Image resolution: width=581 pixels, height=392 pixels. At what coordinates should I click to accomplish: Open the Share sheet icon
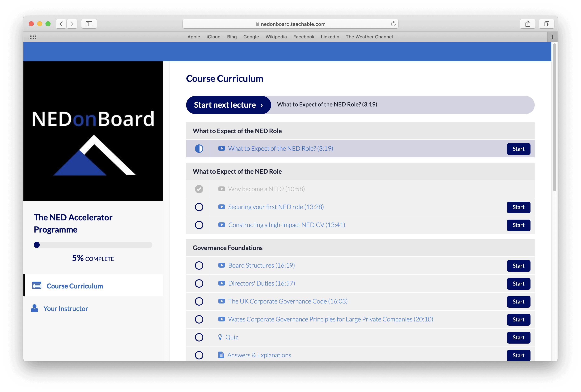pos(528,24)
